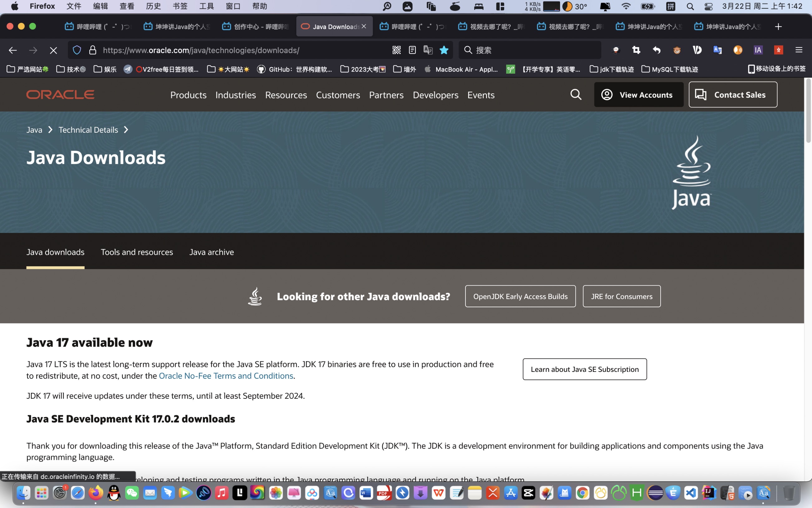812x508 pixels.
Task: Expand the Resources navigation dropdown
Action: [x=286, y=94]
